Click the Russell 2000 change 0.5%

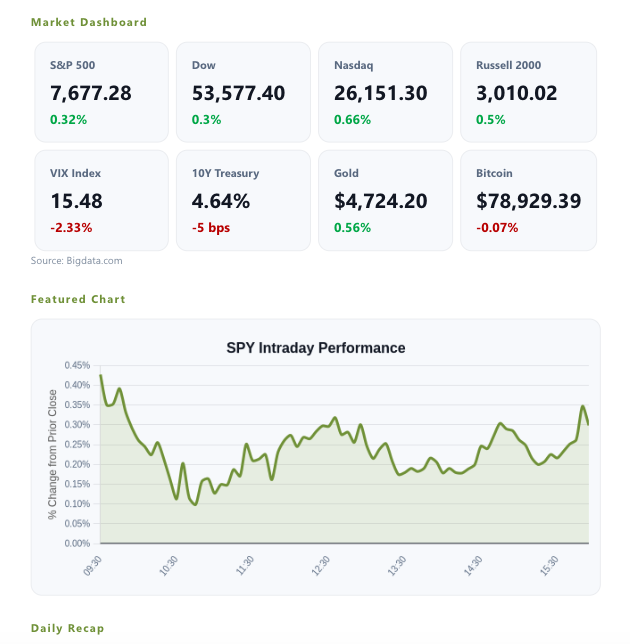click(490, 120)
